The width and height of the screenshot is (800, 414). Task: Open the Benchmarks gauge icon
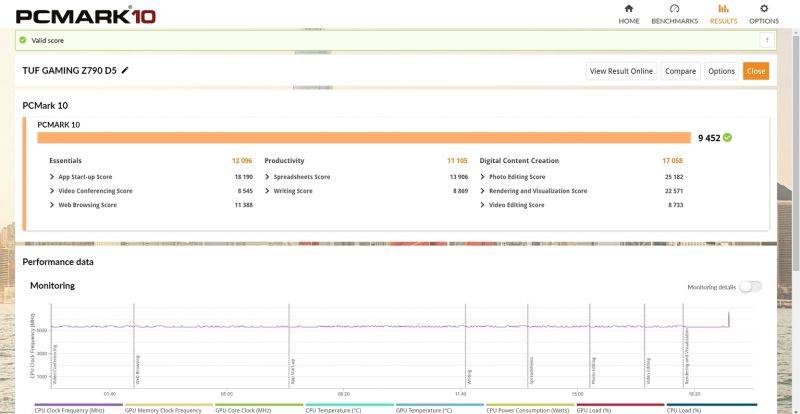pyautogui.click(x=674, y=9)
